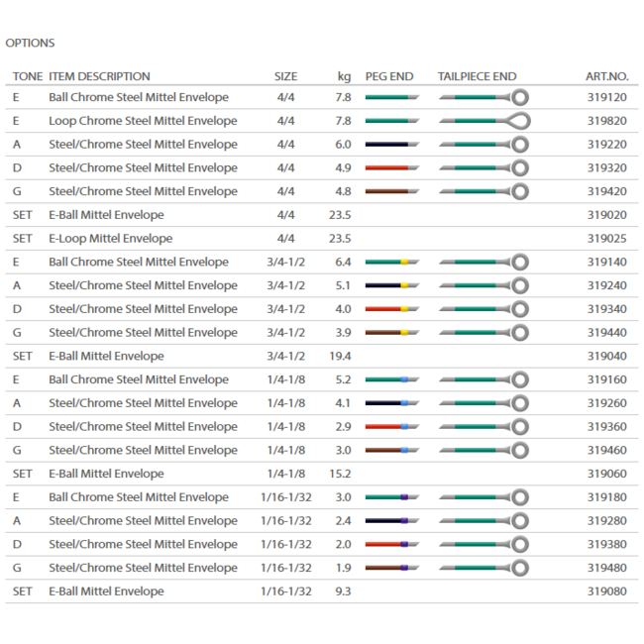Select the OPTIONS heading
This screenshot has height=644, width=644.
[x=30, y=44]
